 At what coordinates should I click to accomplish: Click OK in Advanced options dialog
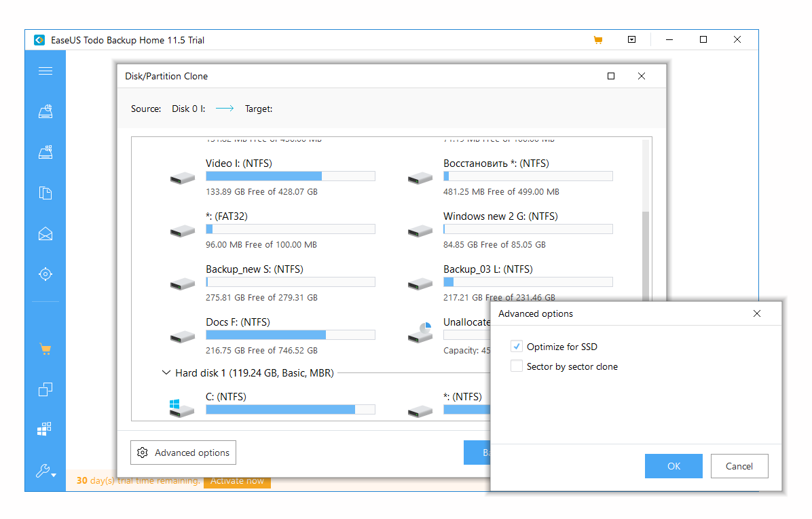coord(673,466)
